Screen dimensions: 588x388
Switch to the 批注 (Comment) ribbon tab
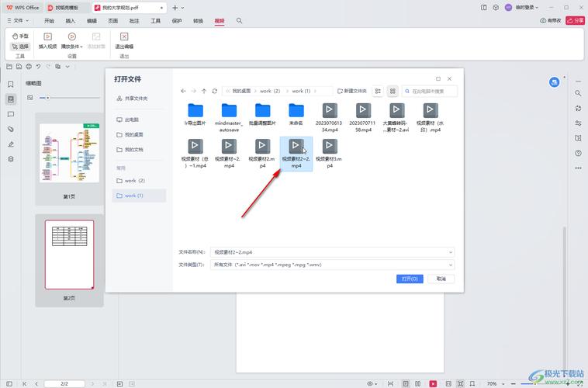(x=134, y=21)
